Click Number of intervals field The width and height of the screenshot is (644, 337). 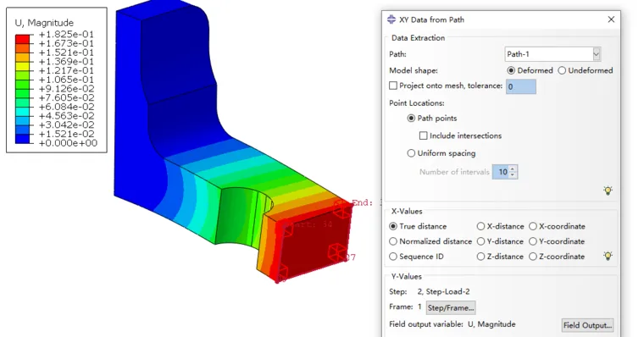click(501, 172)
